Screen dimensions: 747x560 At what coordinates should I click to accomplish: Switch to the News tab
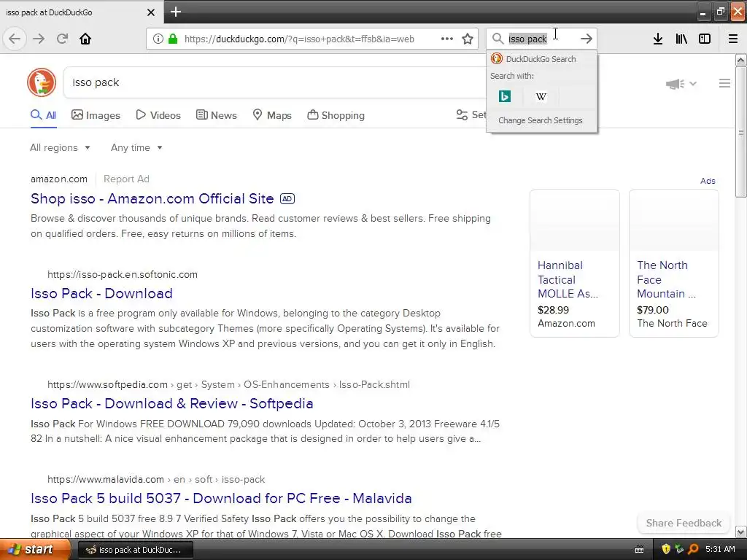(x=216, y=115)
